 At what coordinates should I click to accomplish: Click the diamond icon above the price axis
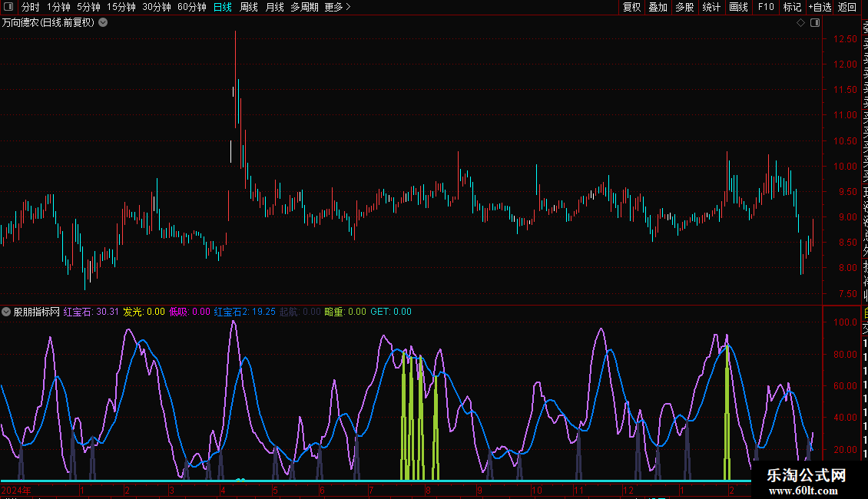coord(800,23)
